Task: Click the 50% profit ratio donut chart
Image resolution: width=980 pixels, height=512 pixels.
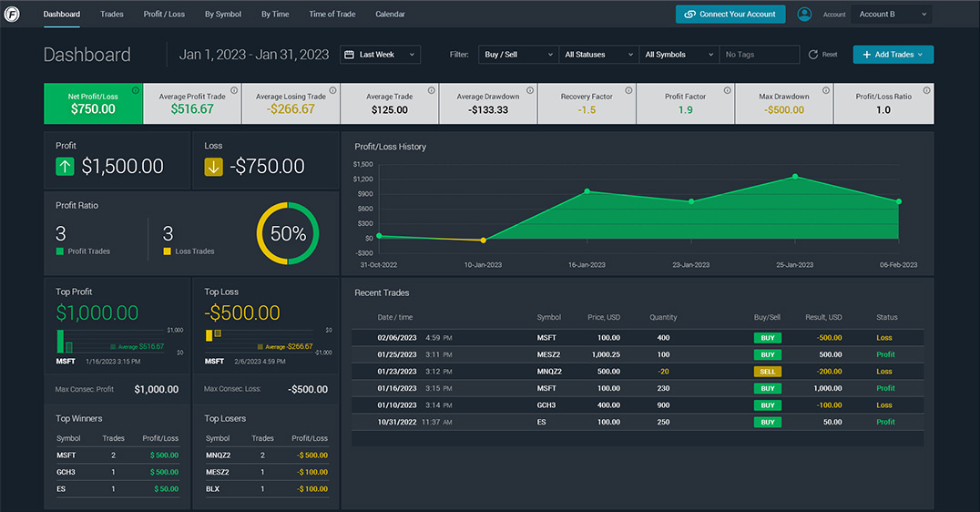Action: click(288, 234)
